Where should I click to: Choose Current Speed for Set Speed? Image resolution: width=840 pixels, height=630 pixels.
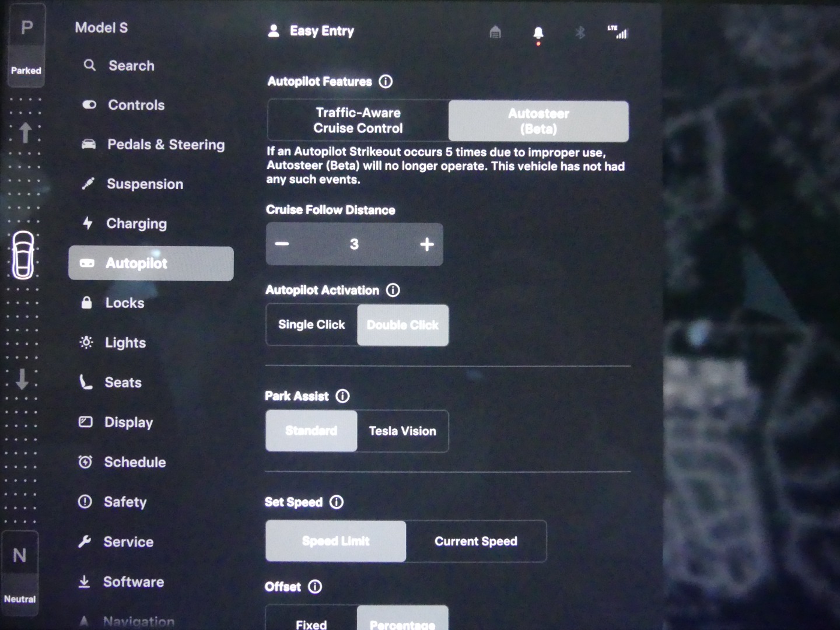coord(476,541)
